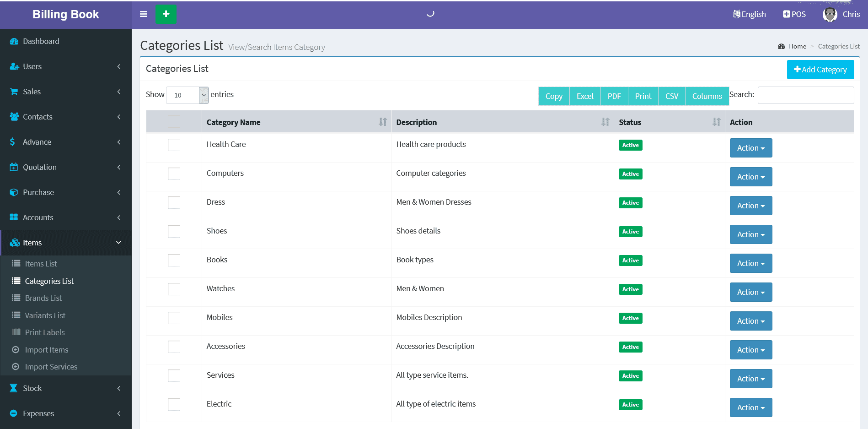Click the green plus quick-add icon
868x429 pixels.
(x=166, y=14)
